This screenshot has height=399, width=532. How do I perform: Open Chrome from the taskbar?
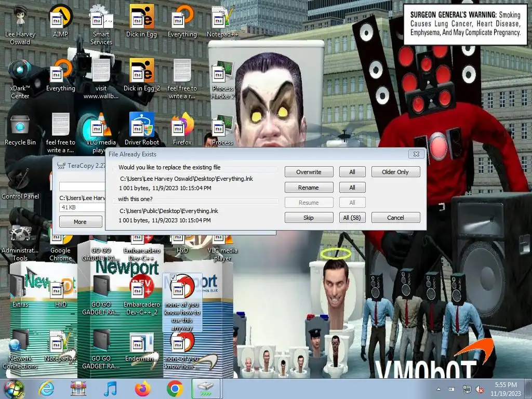click(x=175, y=389)
